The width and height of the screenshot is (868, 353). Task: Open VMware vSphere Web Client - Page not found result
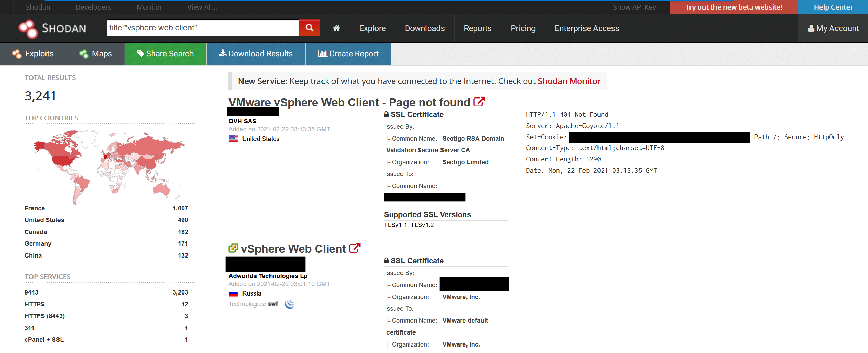[x=349, y=102]
